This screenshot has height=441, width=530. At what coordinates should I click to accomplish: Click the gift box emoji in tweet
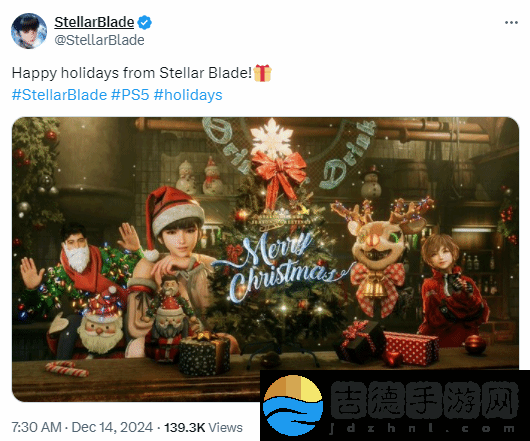[x=262, y=73]
